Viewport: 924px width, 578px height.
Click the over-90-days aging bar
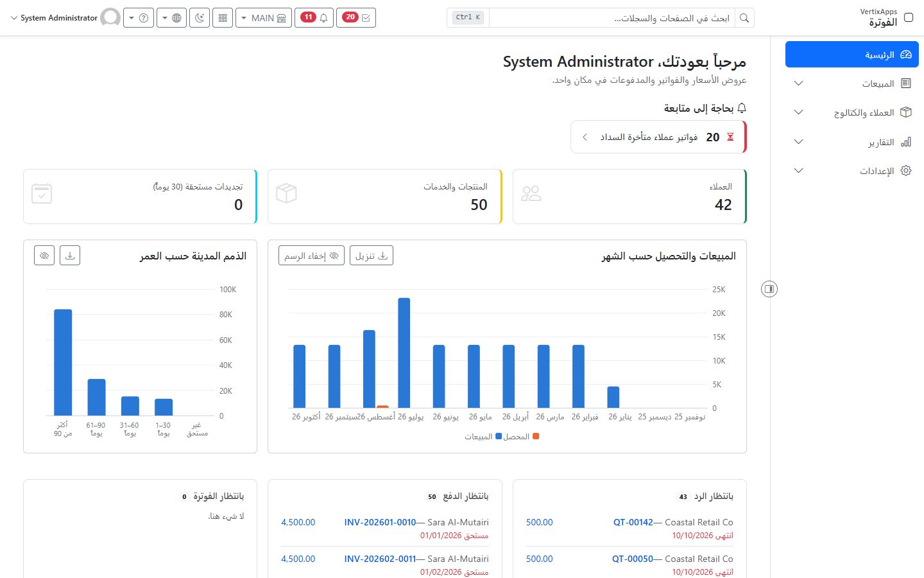pyautogui.click(x=63, y=362)
